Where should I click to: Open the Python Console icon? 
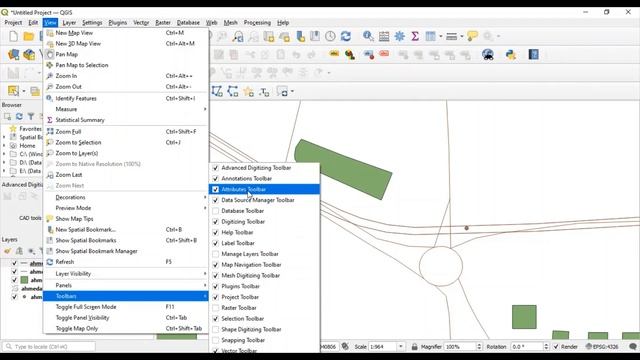pos(511,54)
